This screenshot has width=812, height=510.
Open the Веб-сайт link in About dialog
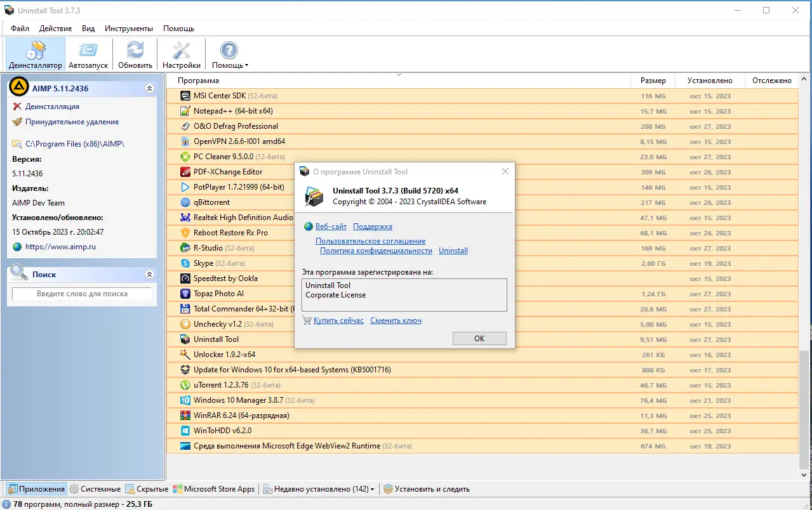pos(331,226)
